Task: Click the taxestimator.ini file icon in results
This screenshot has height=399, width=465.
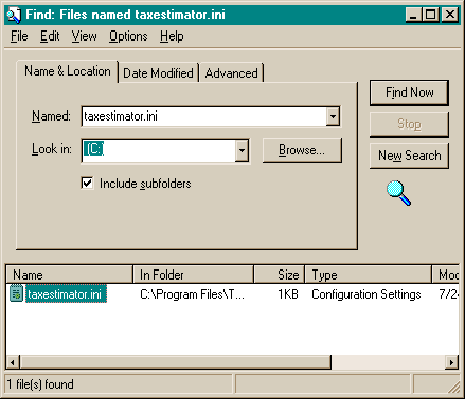Action: pyautogui.click(x=16, y=294)
